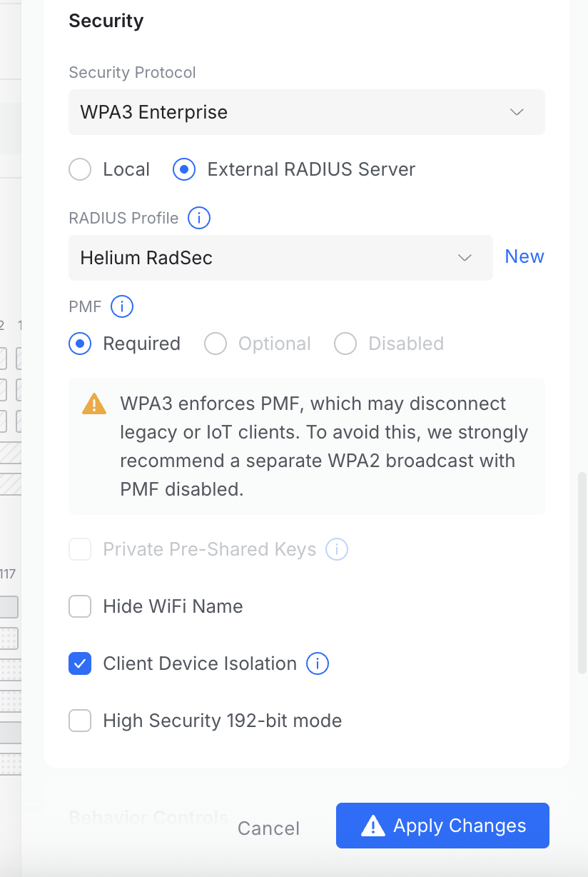Viewport: 588px width, 877px height.
Task: Open the Security Protocol dropdown
Action: [307, 112]
